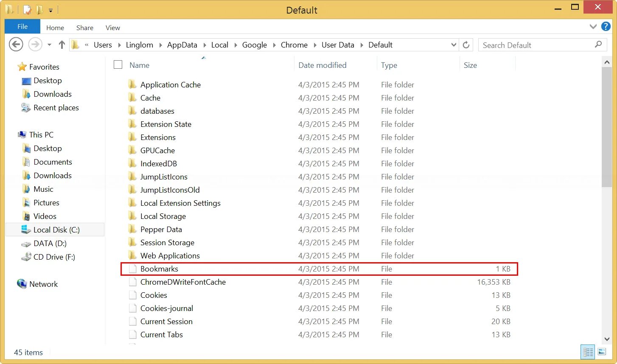This screenshot has width=617, height=364.
Task: Select the Local Storage folder name
Action: pyautogui.click(x=163, y=216)
